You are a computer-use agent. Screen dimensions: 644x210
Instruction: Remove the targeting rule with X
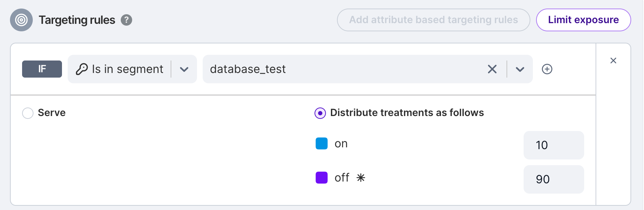coord(613,61)
